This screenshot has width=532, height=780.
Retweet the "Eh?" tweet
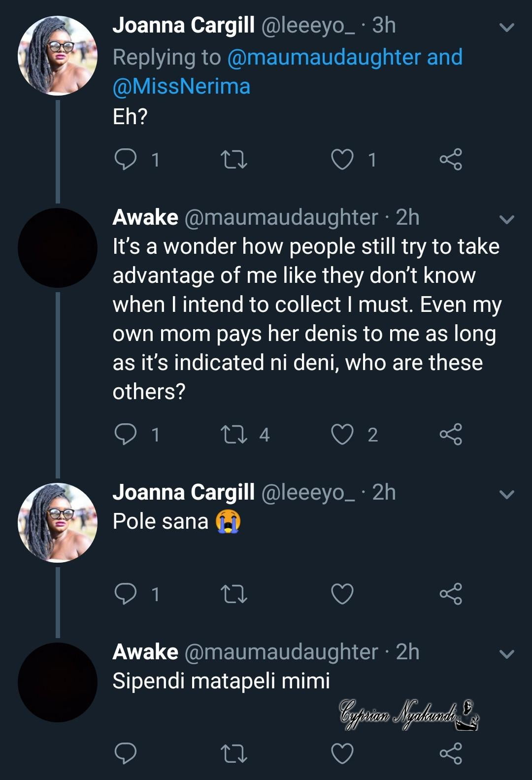pos(233,160)
